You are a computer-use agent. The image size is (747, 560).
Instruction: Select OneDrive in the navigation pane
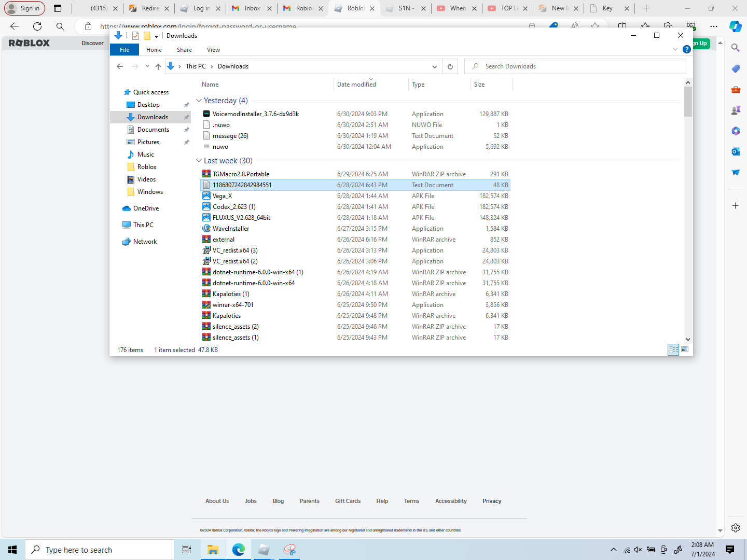[x=146, y=208]
